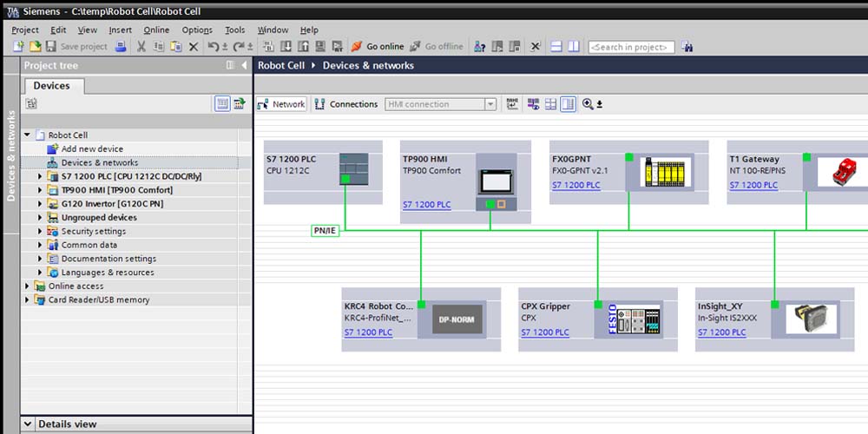Click the Cut scissors icon
Image resolution: width=868 pixels, height=434 pixels.
coord(141,47)
